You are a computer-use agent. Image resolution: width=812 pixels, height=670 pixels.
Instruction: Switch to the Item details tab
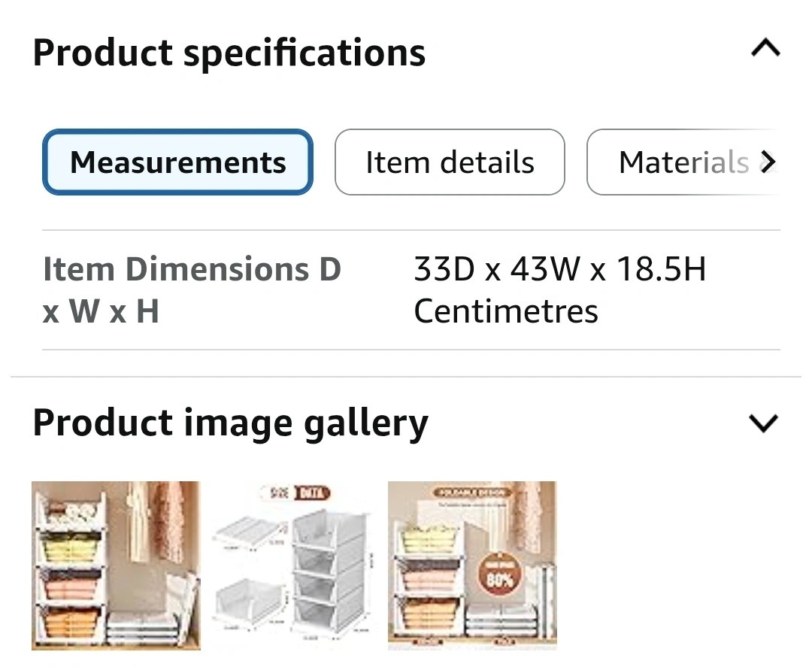click(x=450, y=162)
